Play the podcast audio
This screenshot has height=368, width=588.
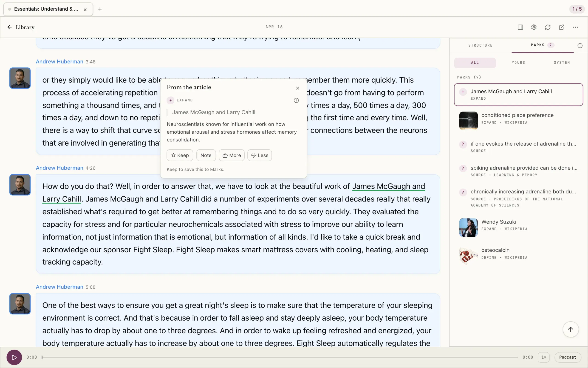click(x=14, y=357)
